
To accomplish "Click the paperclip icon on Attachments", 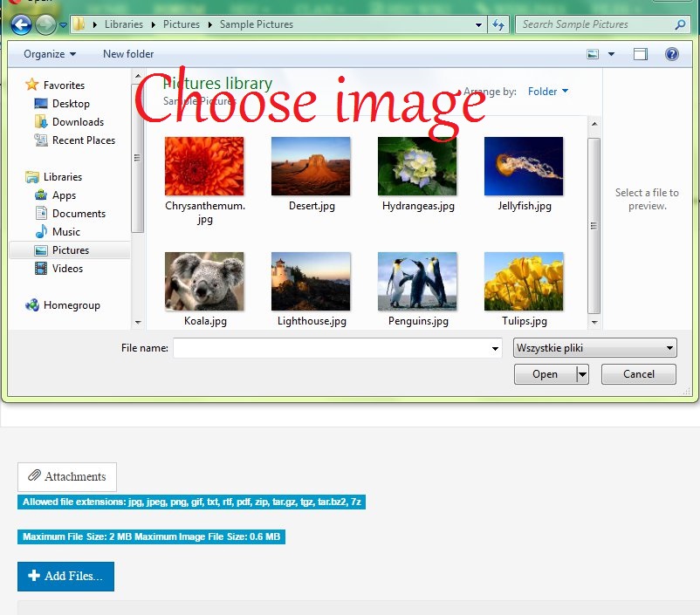I will 34,475.
